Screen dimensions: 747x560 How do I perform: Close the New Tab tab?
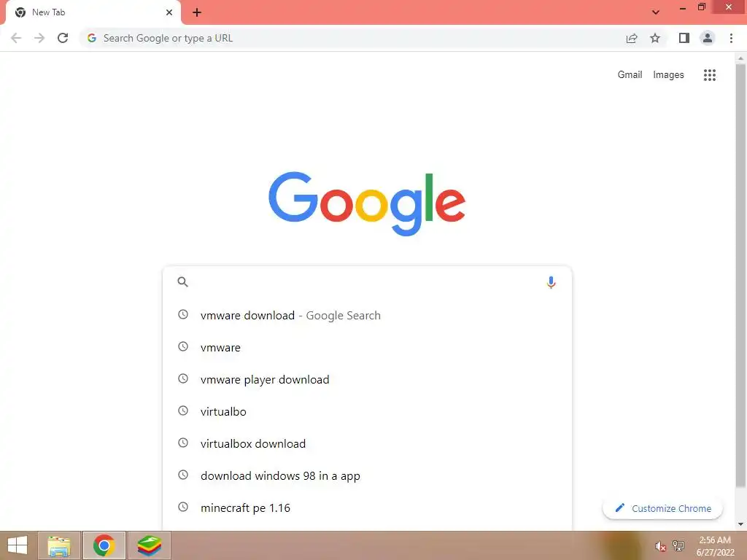169,12
